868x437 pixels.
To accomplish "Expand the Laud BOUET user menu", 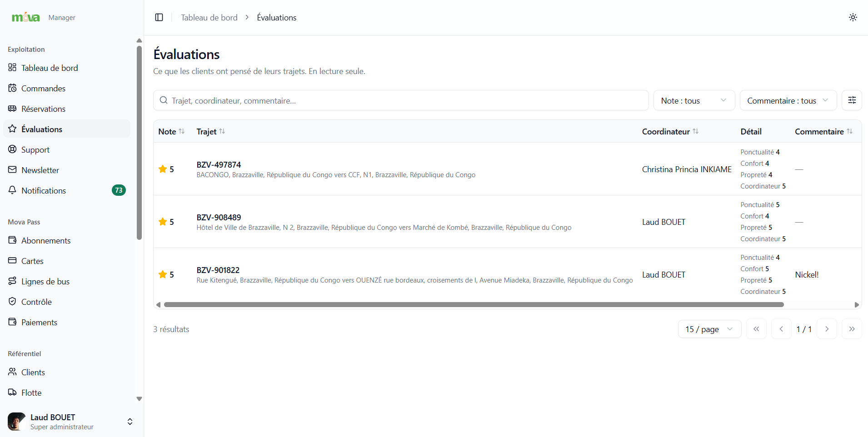I will click(72, 422).
